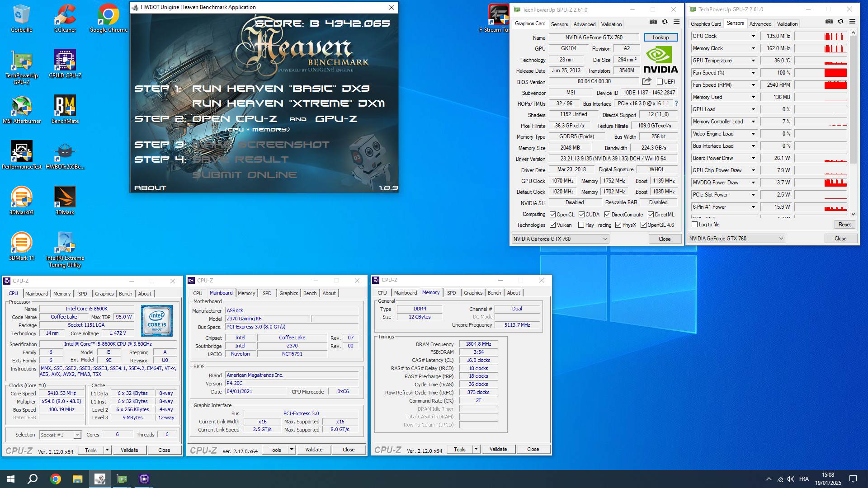Switch to Advanced tab in GPU-Z Graphics Card window
Viewport: 868px width, 488px height.
[x=584, y=24]
